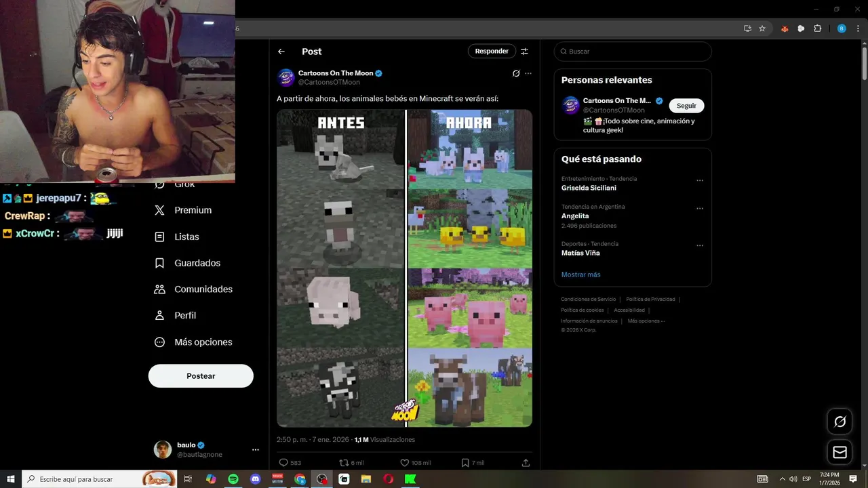Open File Explorer from the taskbar
This screenshot has width=868, height=488.
tap(366, 479)
